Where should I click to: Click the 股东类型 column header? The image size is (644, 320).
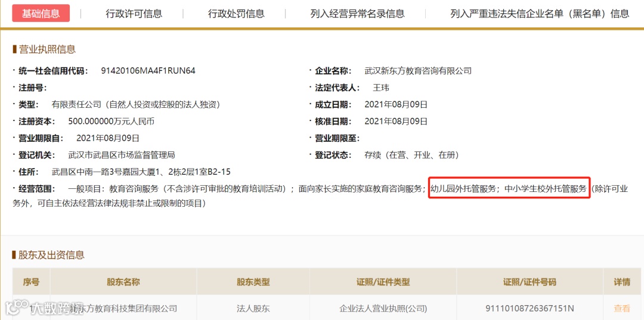[x=253, y=282]
